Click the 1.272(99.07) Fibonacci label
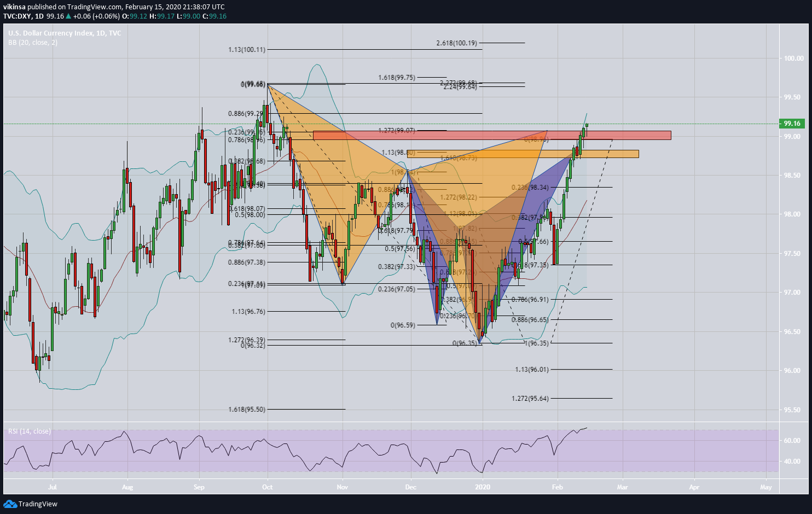The width and height of the screenshot is (812, 514). coord(397,131)
